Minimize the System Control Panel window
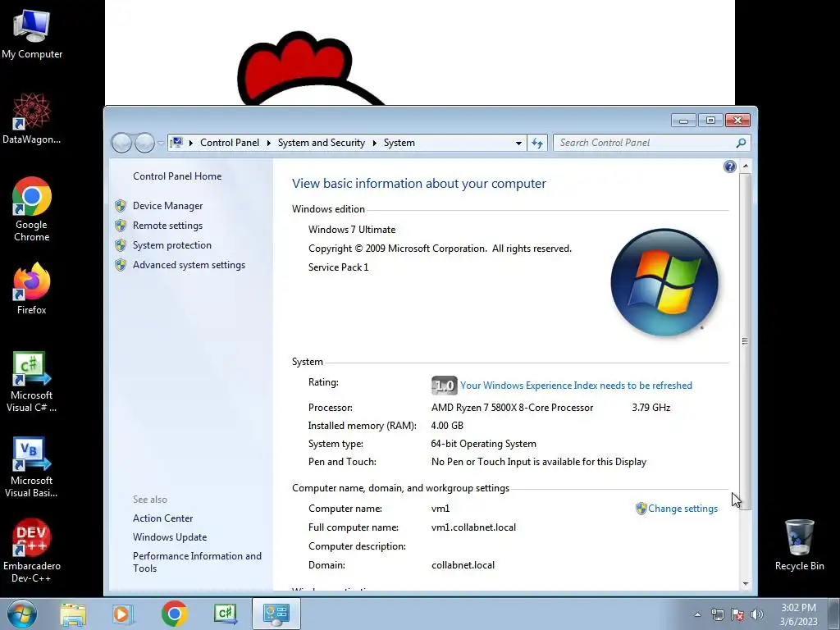This screenshot has width=840, height=630. (x=683, y=121)
